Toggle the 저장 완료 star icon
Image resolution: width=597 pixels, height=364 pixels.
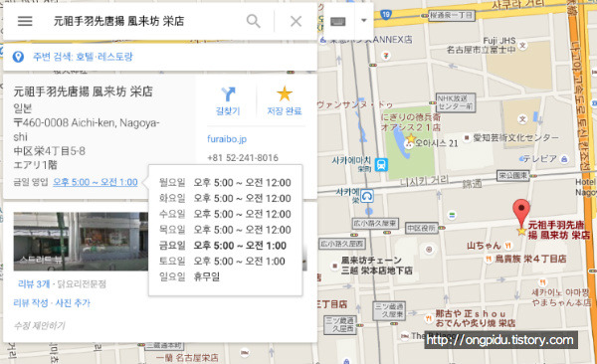click(285, 93)
